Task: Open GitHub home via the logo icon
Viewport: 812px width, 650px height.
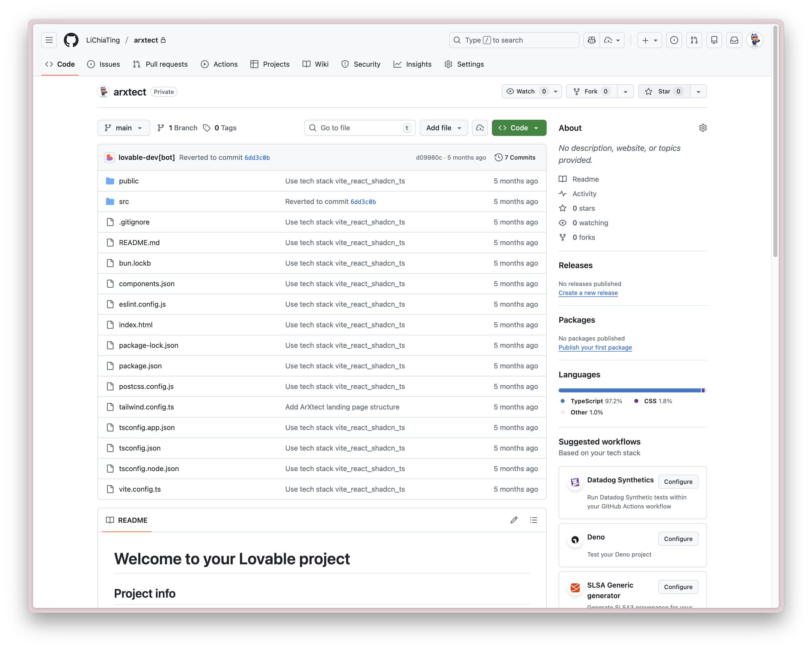Action: pyautogui.click(x=71, y=40)
